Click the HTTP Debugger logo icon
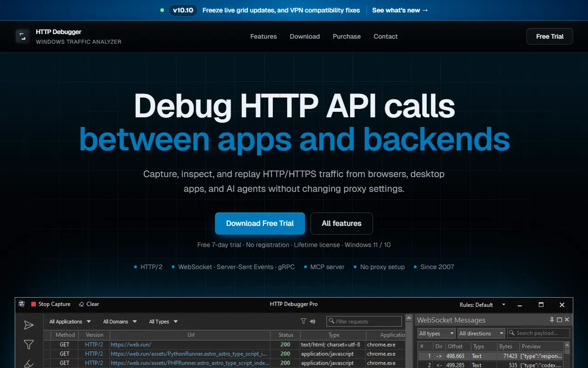The height and width of the screenshot is (368, 588). click(23, 36)
